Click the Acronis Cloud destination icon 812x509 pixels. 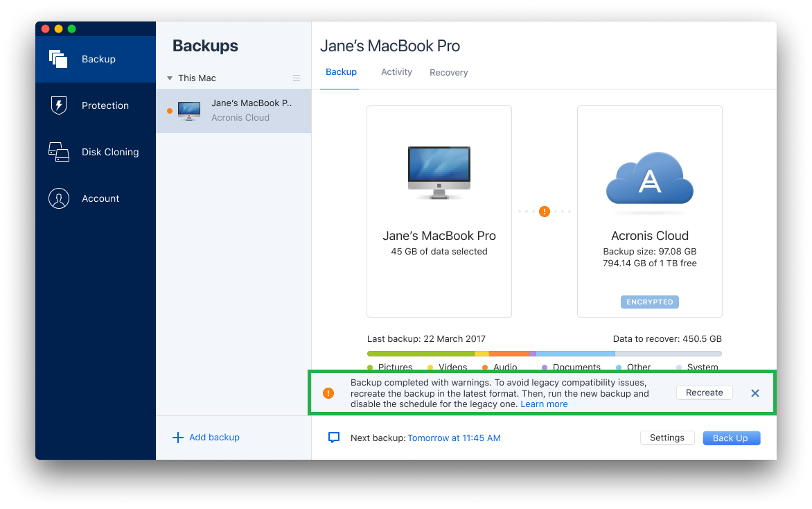(649, 177)
